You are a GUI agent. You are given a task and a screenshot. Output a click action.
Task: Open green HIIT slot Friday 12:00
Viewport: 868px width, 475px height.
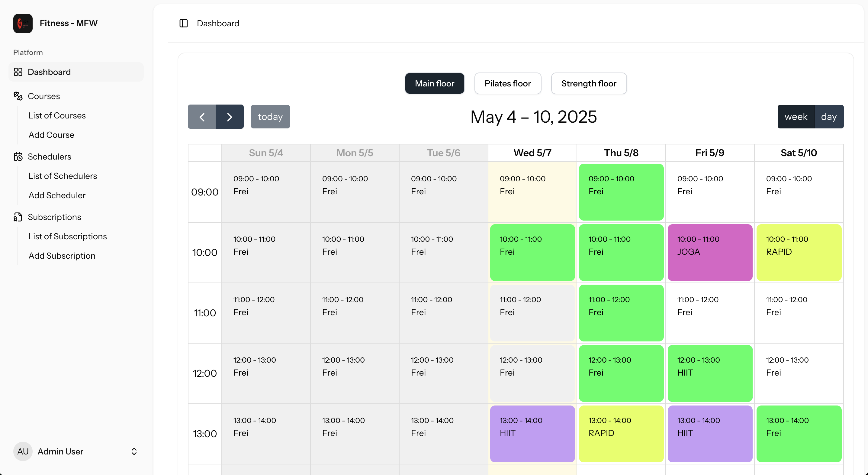[710, 373]
